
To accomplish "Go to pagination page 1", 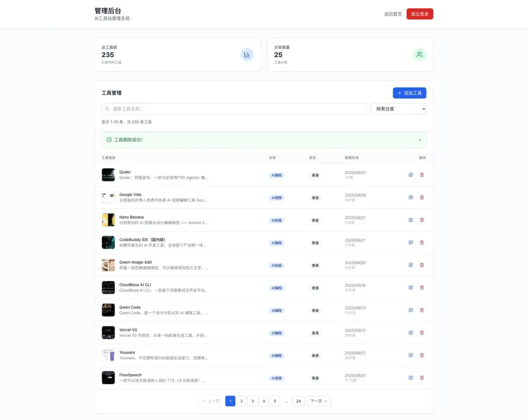I will coord(230,401).
